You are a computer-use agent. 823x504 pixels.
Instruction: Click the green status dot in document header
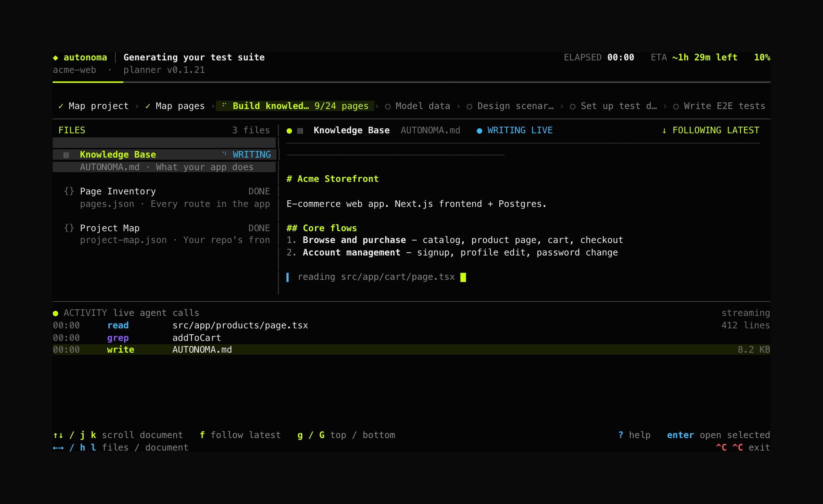tap(289, 131)
